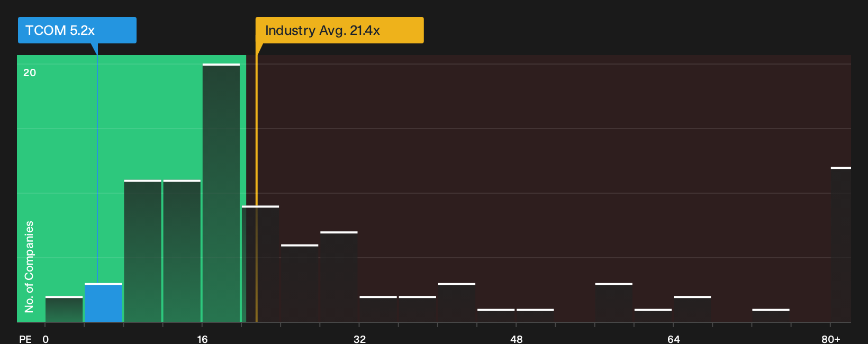Click the PE axis label
This screenshot has height=344, width=868.
coord(25,339)
